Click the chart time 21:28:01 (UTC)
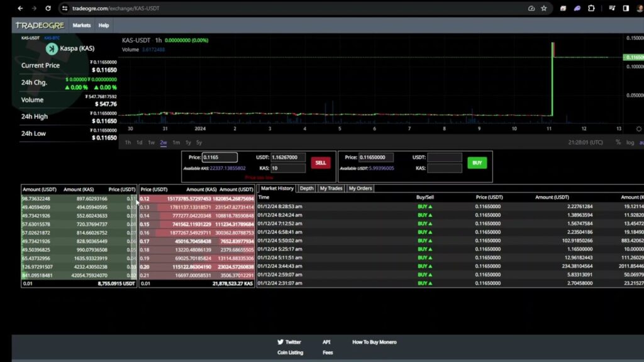 coord(586,143)
